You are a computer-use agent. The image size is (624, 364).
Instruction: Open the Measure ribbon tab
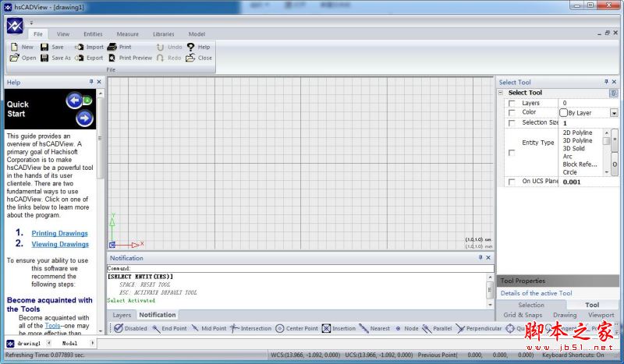[x=128, y=34]
